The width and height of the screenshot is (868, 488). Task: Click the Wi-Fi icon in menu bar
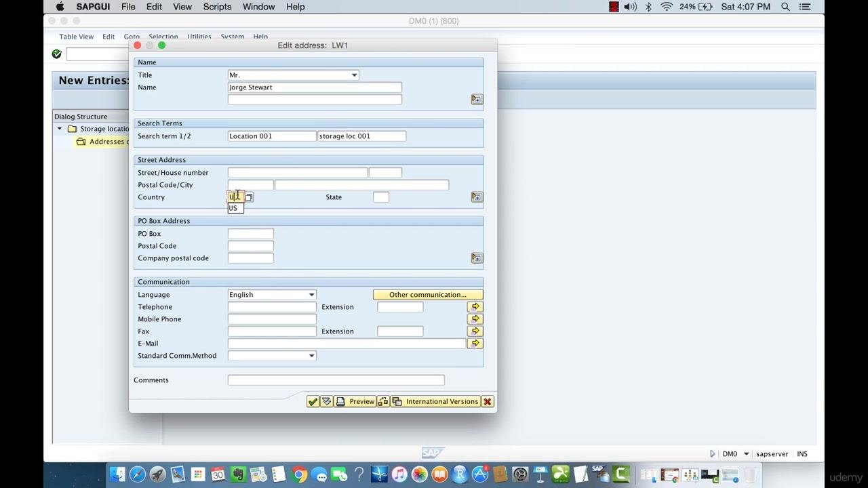pos(667,7)
